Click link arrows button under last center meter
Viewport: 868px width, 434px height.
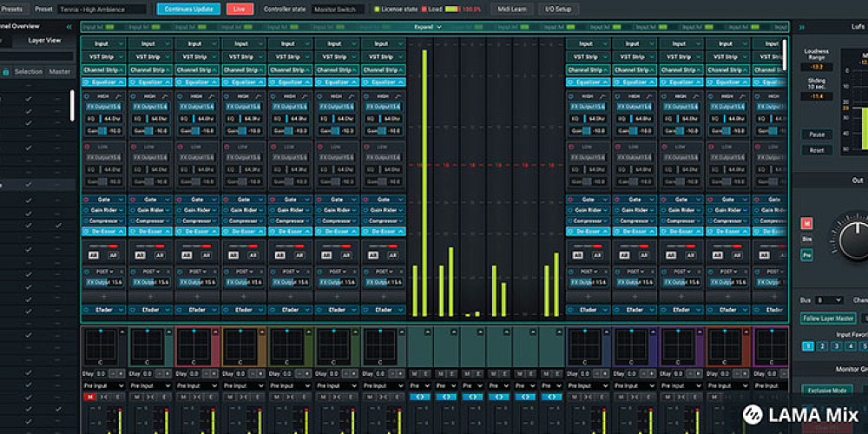[551, 397]
